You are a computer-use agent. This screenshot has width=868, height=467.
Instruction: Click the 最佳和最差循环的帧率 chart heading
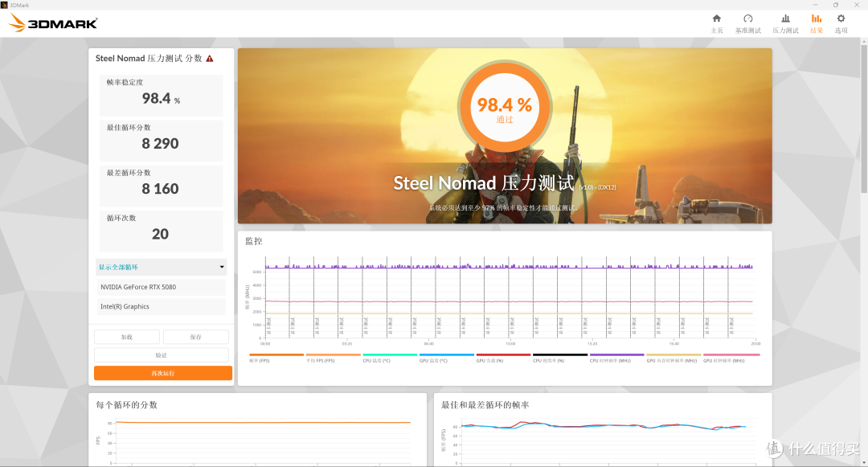[x=485, y=405]
